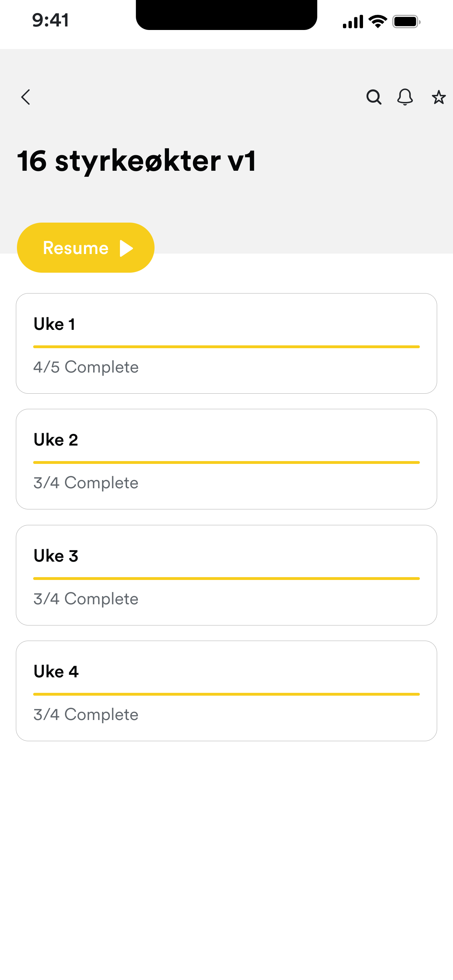Open the Uke 1 card
Screen dimensions: 453x980
click(226, 343)
